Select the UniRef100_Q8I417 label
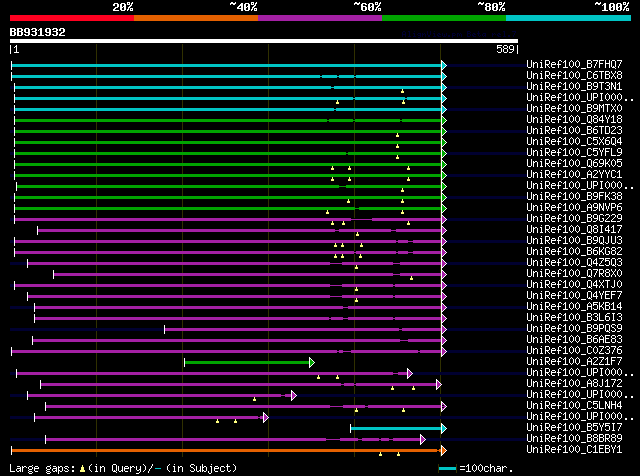This screenshot has height=476, width=640. [574, 229]
